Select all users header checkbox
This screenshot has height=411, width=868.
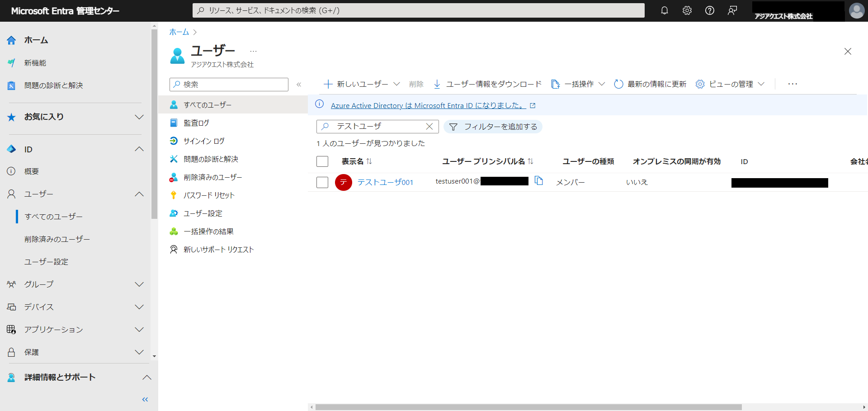[x=322, y=161]
